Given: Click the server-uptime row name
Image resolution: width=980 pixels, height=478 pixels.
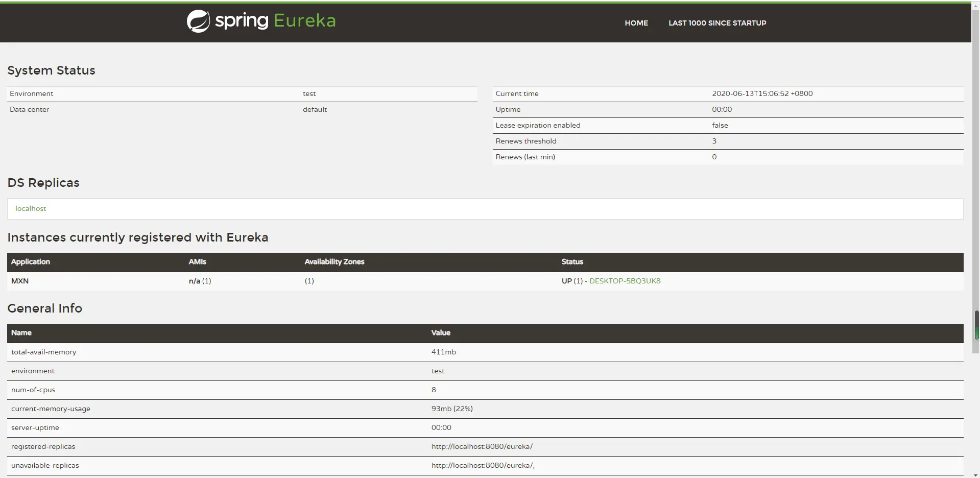Looking at the screenshot, I should point(35,427).
